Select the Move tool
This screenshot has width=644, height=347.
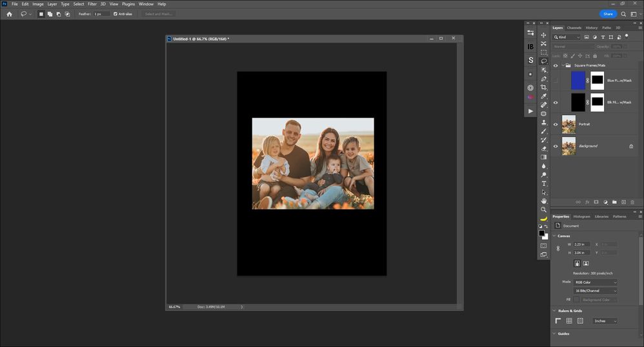tap(543, 35)
